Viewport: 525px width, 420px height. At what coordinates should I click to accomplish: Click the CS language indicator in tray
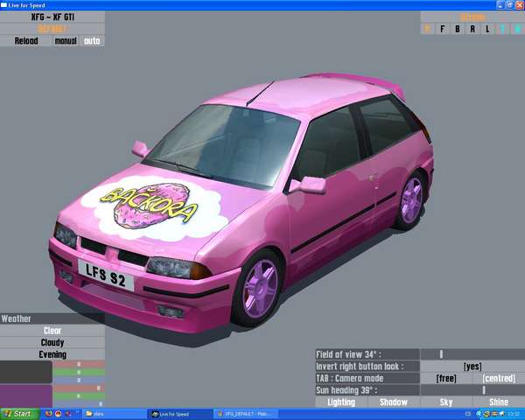(468, 414)
